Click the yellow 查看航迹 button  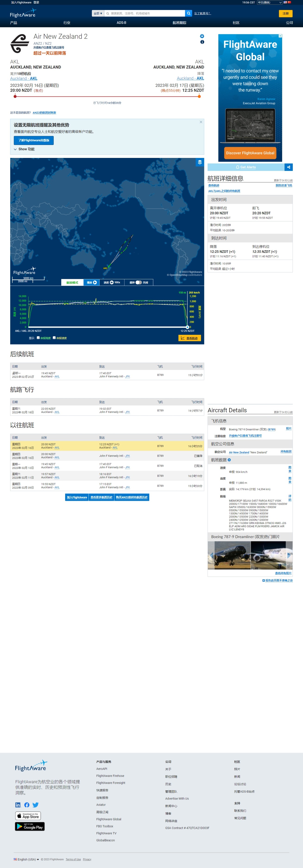(x=189, y=338)
